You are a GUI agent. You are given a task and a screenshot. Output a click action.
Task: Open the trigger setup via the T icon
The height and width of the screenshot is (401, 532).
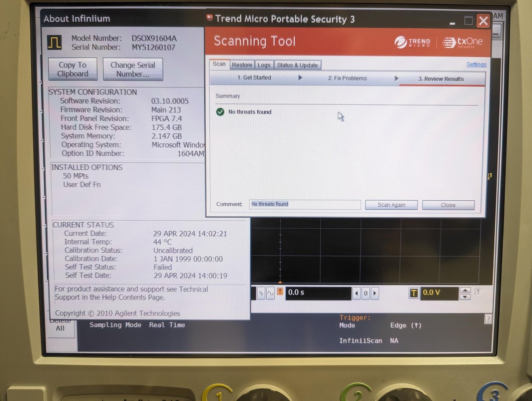click(x=414, y=293)
